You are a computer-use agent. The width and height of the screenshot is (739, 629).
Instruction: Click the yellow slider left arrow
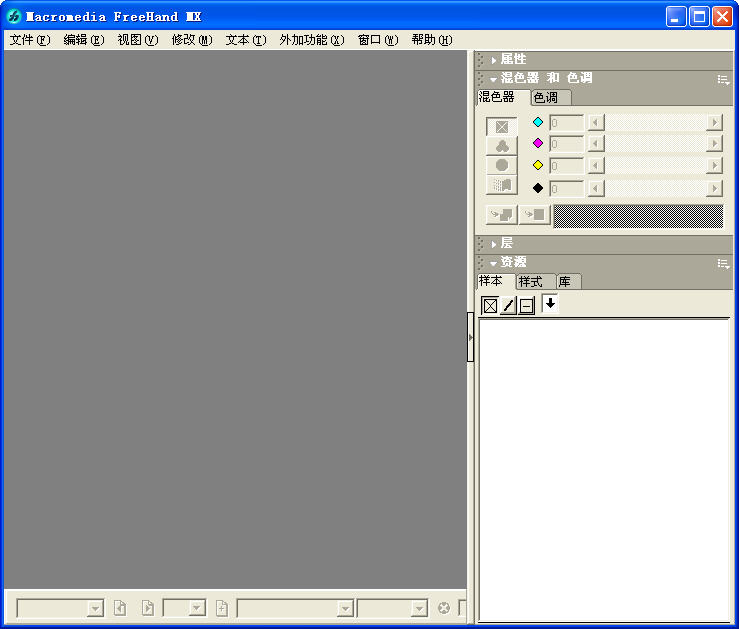coord(596,166)
